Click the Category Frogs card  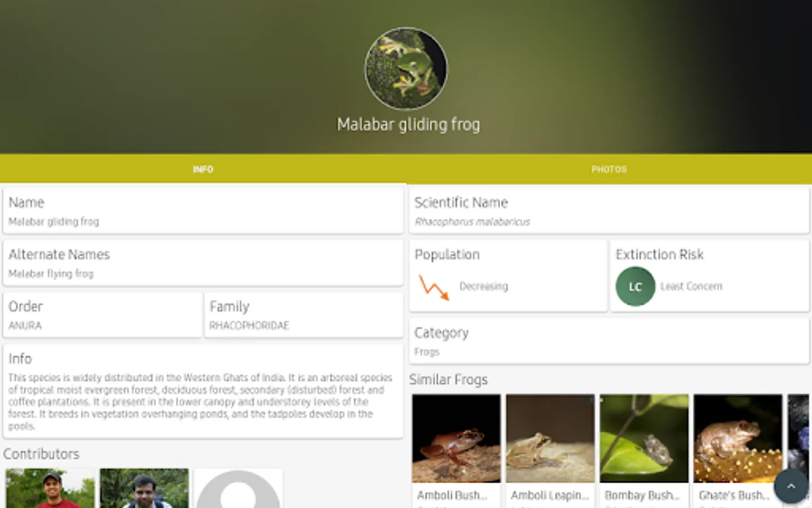(x=609, y=341)
